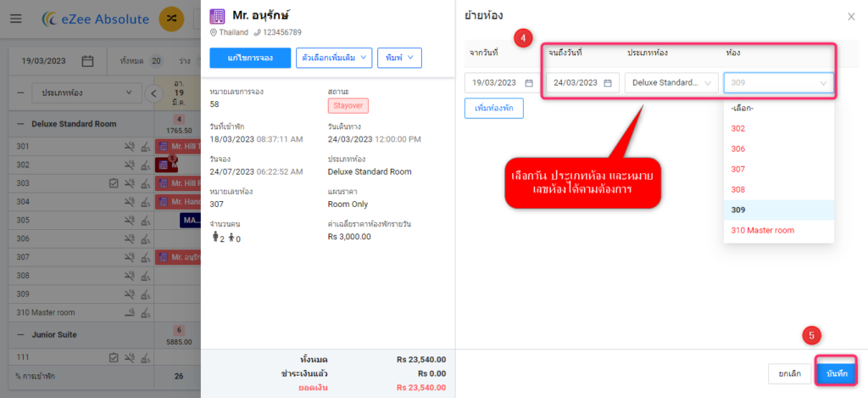Click บันทึก to save room move
The width and height of the screenshot is (868, 398).
[837, 373]
